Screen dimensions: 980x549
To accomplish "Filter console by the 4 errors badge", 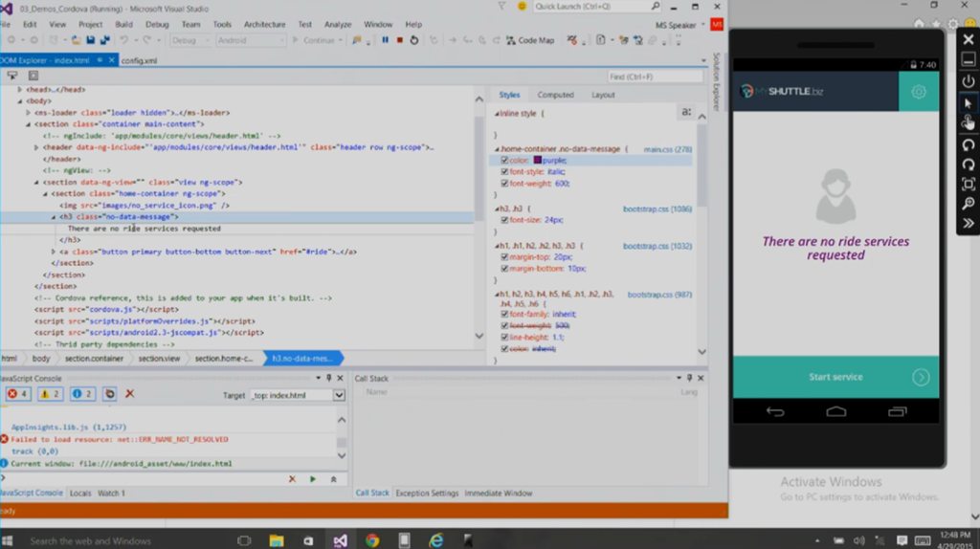I will point(17,394).
